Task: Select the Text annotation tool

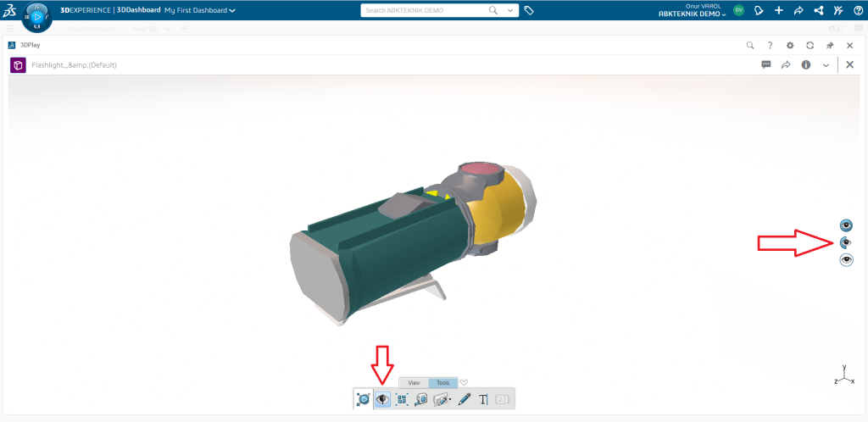Action: [483, 399]
